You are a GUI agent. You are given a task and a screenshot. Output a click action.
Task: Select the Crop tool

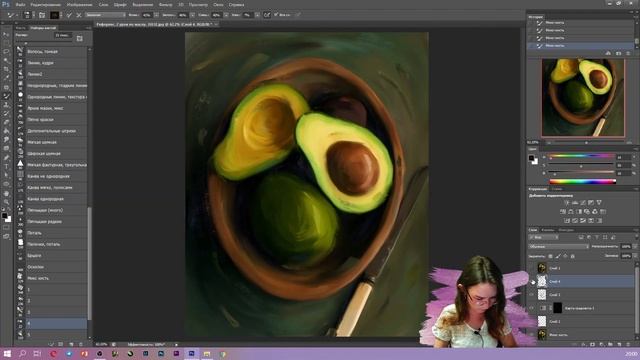coord(6,69)
